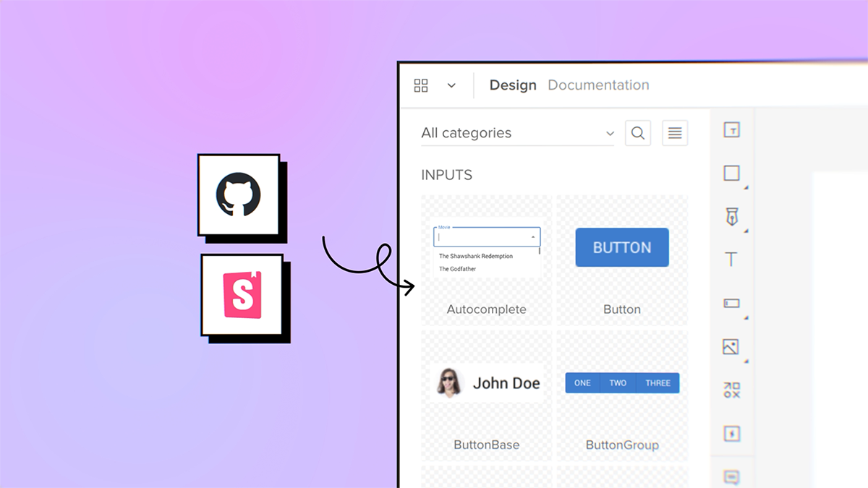Click the search magnifier in the library panel
Screen dimensions: 868x488
(x=637, y=133)
